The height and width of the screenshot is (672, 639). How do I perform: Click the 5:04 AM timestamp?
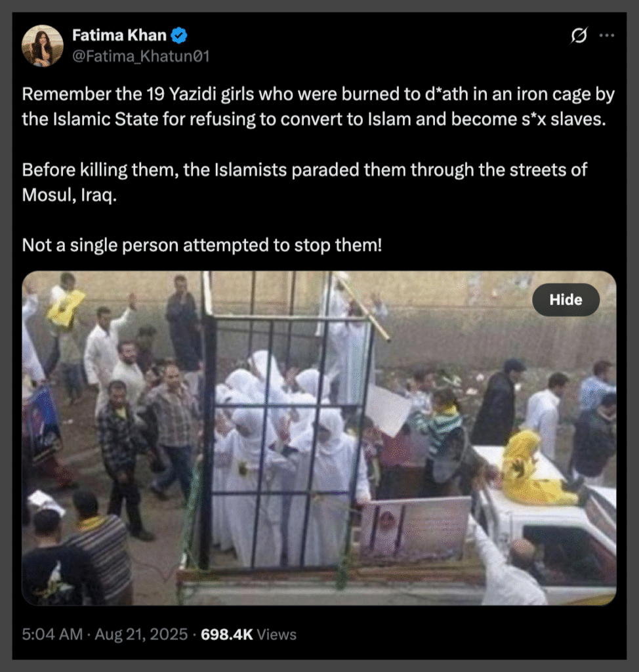pyautogui.click(x=52, y=634)
